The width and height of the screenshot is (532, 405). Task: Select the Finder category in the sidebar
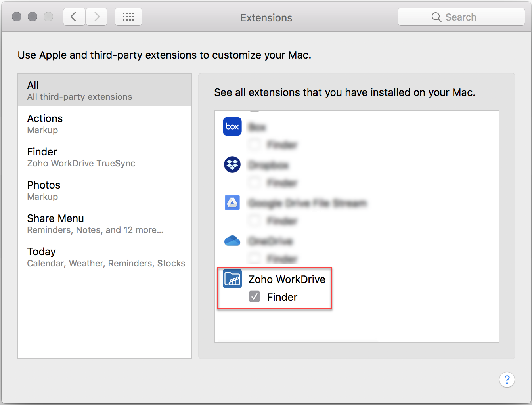coord(105,157)
